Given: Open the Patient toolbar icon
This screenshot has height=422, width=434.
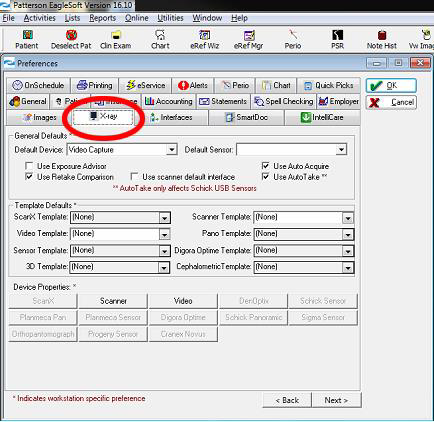Looking at the screenshot, I should click(27, 40).
